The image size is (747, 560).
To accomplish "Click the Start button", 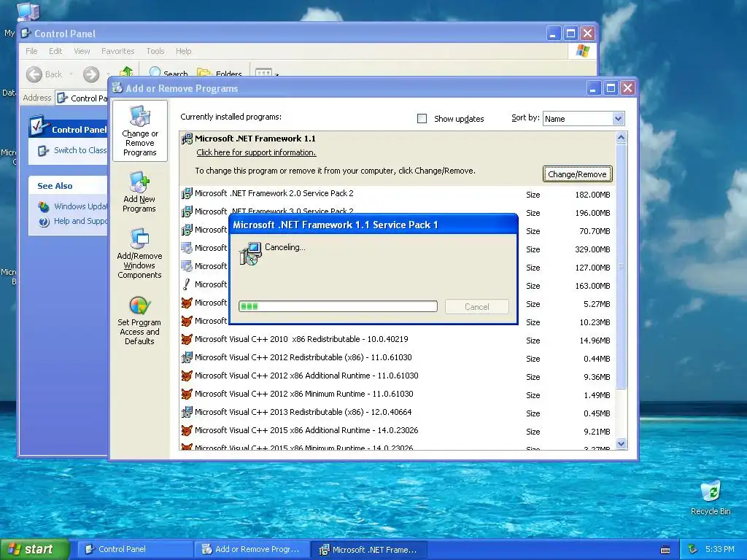I will click(35, 550).
